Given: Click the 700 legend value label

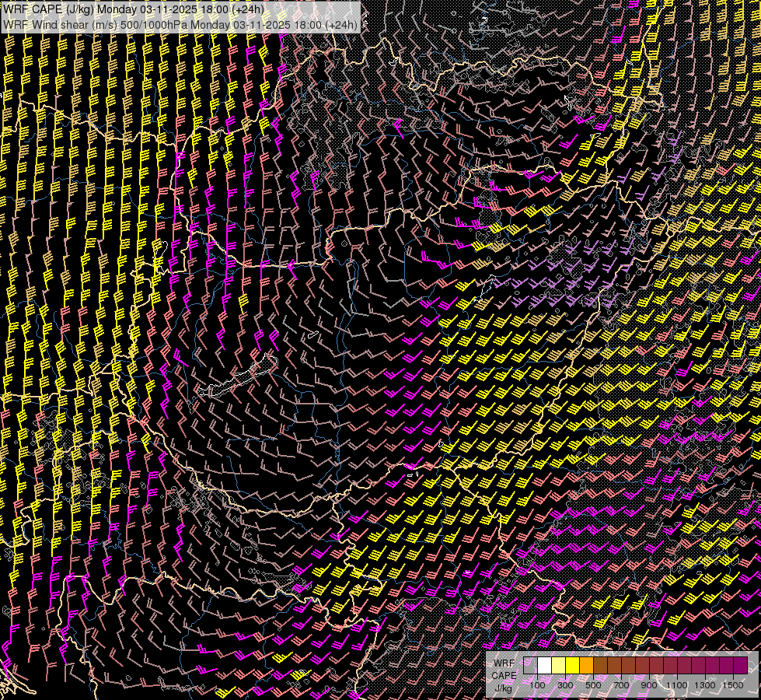Looking at the screenshot, I should point(621,685).
